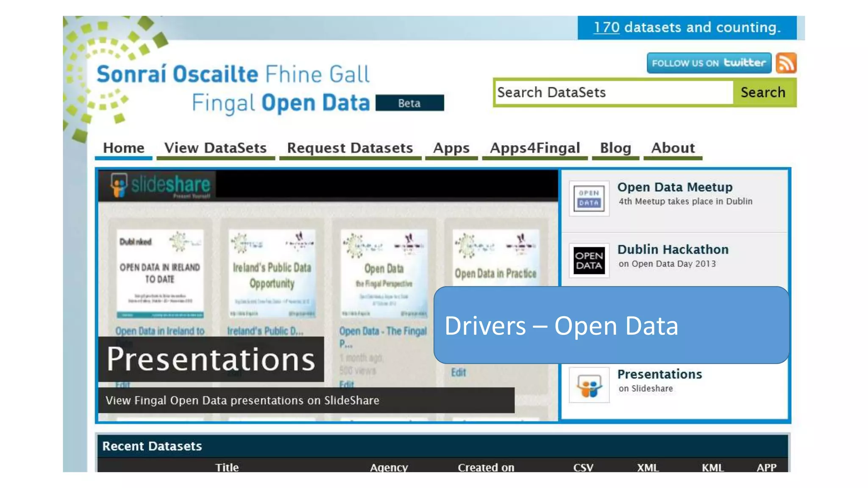Open the Presentations on Slideshare headline
This screenshot has height=488, width=868.
coord(659,374)
